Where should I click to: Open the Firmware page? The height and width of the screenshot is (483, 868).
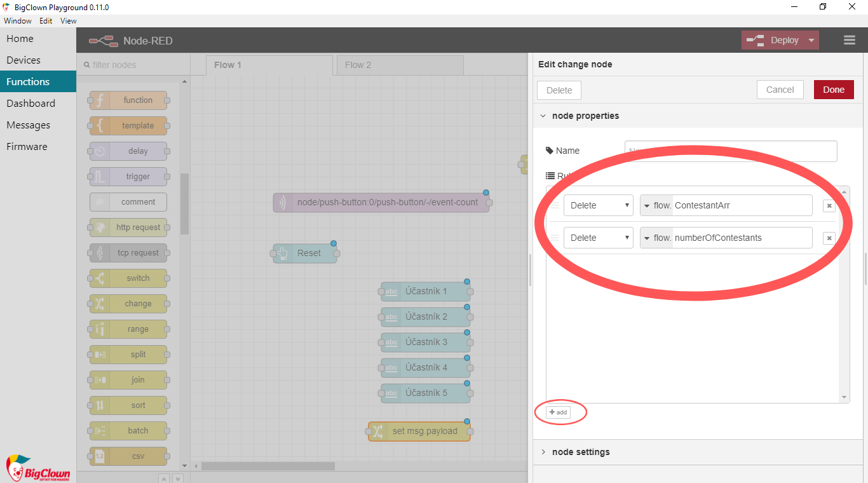[x=38, y=146]
